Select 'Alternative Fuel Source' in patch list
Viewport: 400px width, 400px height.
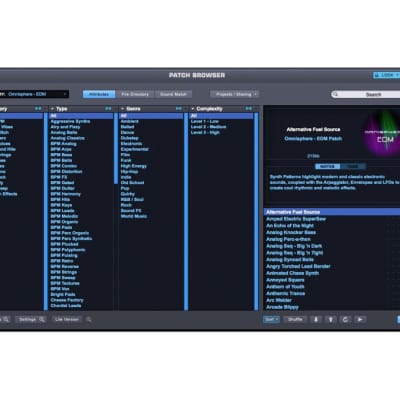[332, 212]
